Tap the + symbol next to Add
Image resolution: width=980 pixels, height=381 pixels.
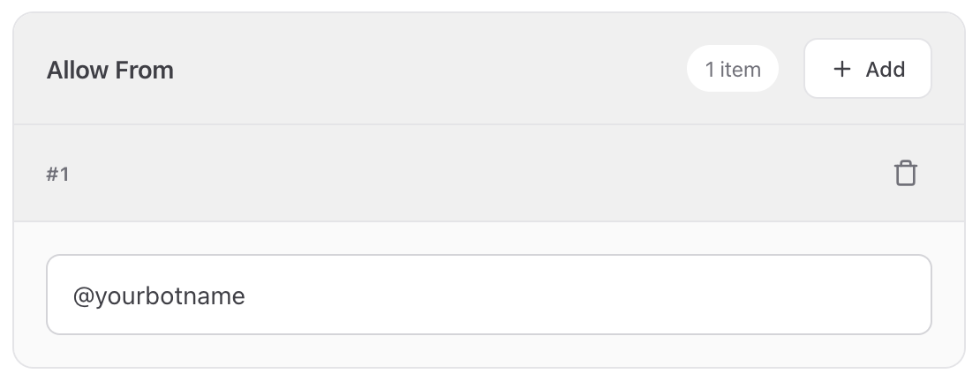[842, 69]
